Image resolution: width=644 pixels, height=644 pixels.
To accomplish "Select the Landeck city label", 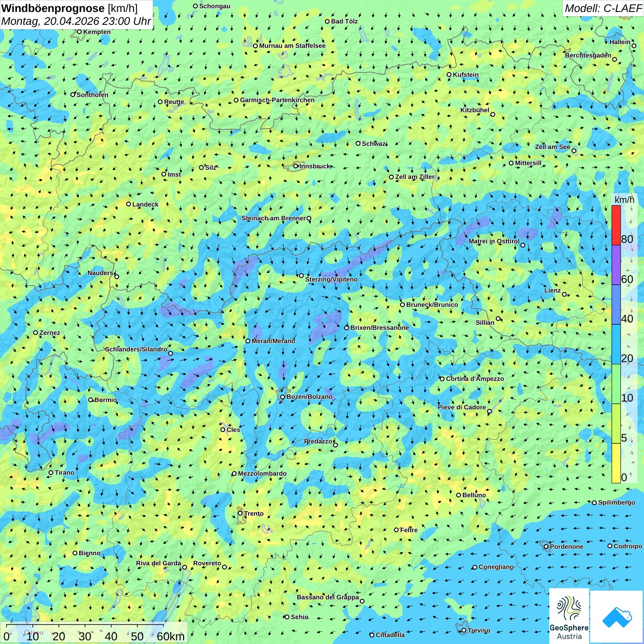I will click(x=145, y=204).
